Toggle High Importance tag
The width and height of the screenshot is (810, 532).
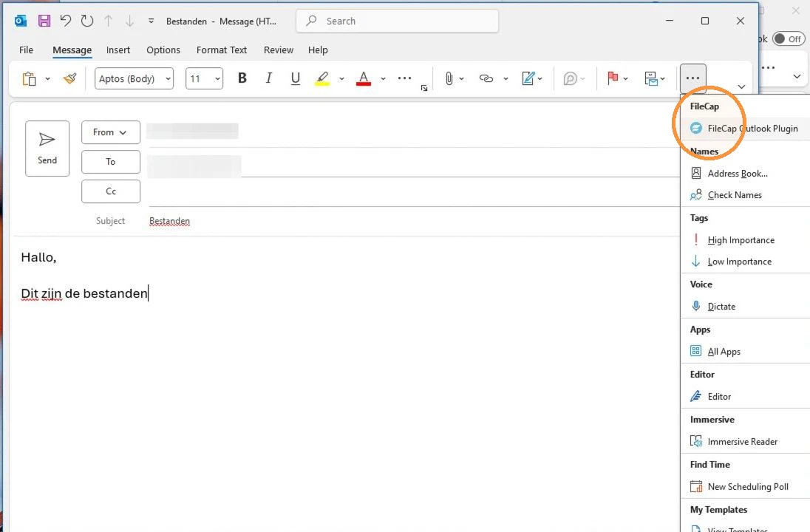[x=746, y=240]
